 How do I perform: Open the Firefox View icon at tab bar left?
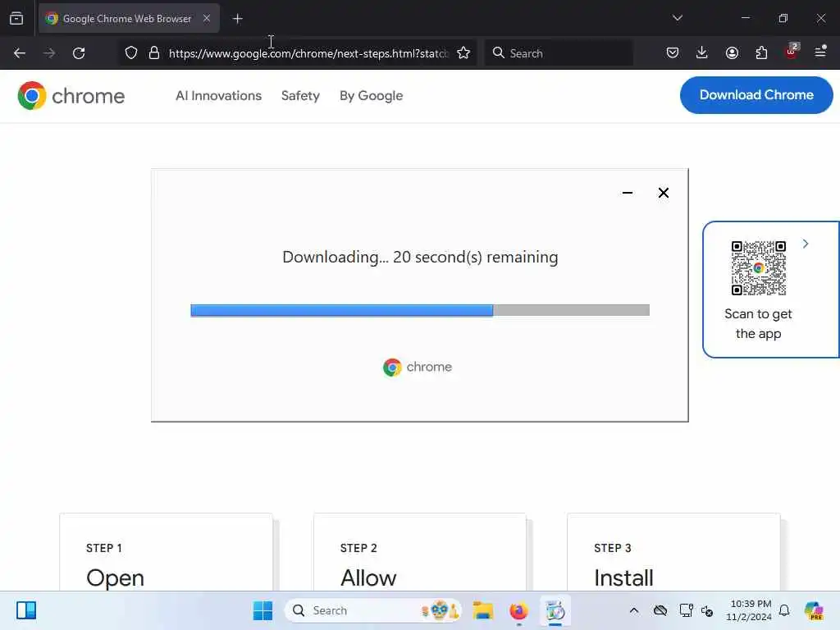16,18
